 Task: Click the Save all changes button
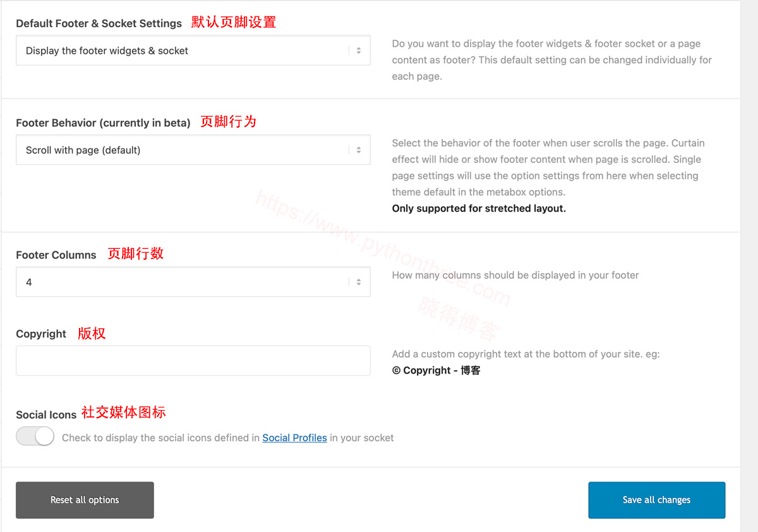coord(656,500)
